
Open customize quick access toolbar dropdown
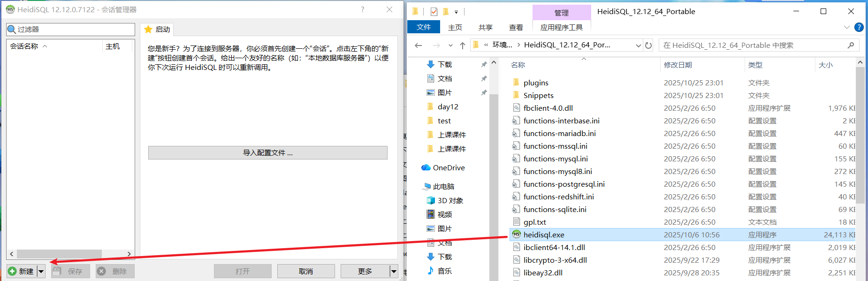[x=456, y=12]
